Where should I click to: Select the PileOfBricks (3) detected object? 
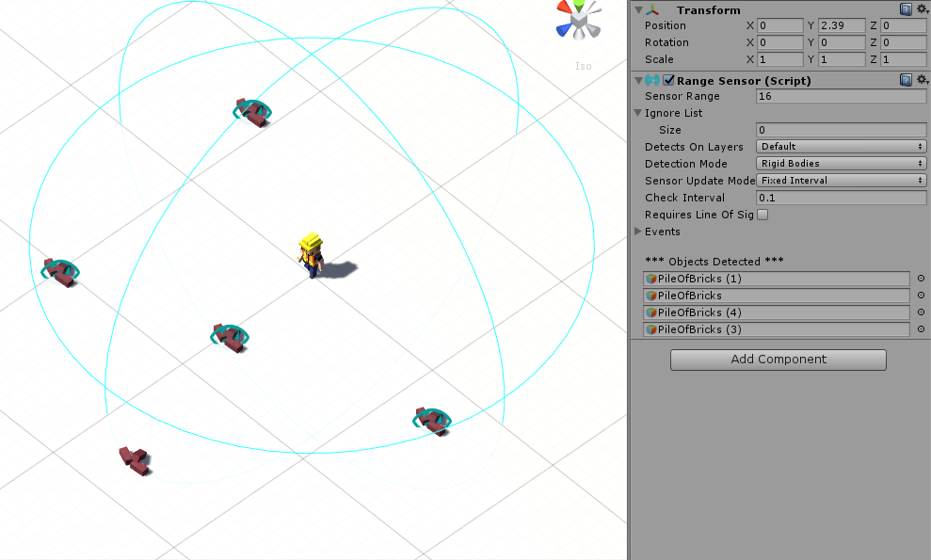[777, 329]
